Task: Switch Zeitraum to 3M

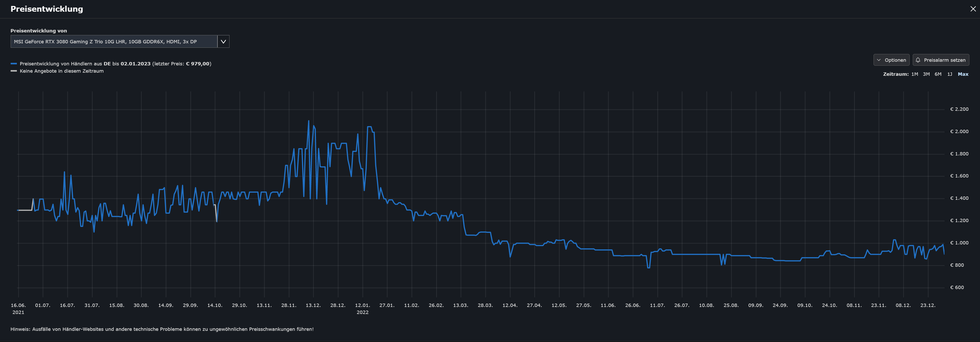Action: (926, 74)
